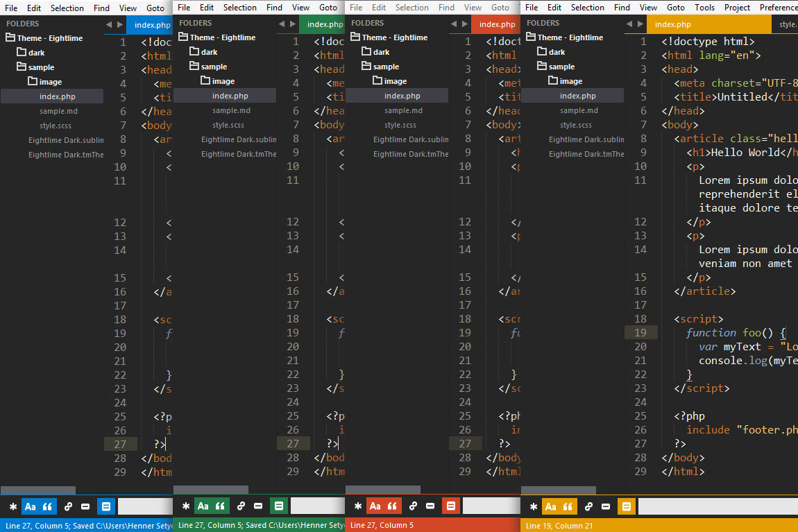Disable case sensitive Aa toggle in blue window
This screenshot has width=798, height=532.
coord(31,506)
